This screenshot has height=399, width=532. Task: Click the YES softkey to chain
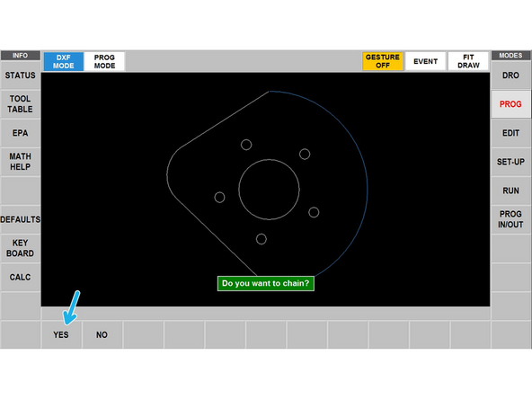[61, 334]
